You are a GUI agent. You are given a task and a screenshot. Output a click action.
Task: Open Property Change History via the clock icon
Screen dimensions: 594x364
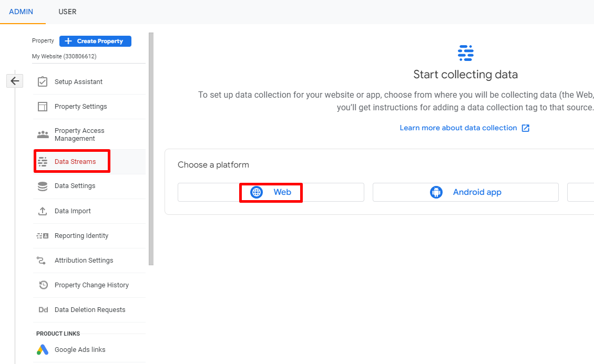[x=43, y=285]
